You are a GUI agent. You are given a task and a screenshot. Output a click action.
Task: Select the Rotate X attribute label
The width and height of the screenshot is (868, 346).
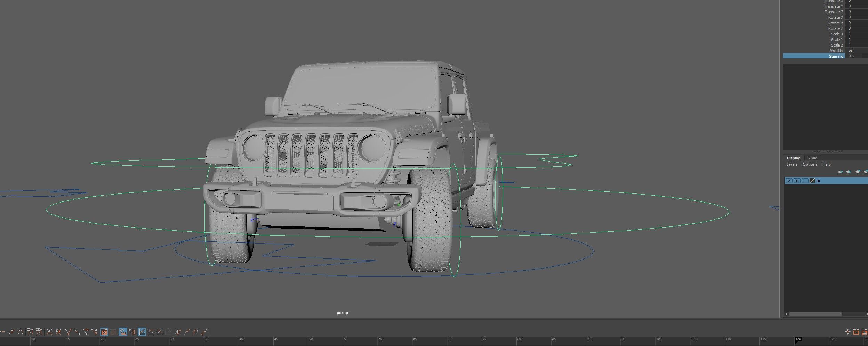[835, 17]
